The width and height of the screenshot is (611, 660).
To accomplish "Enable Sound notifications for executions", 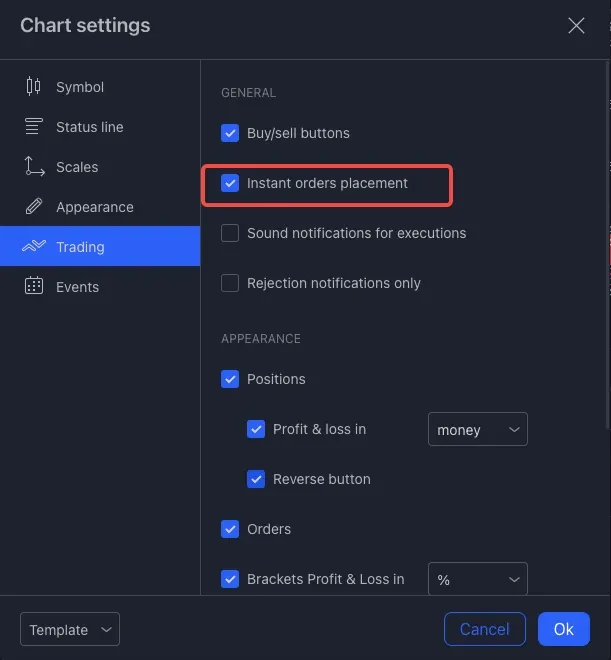I will point(230,233).
